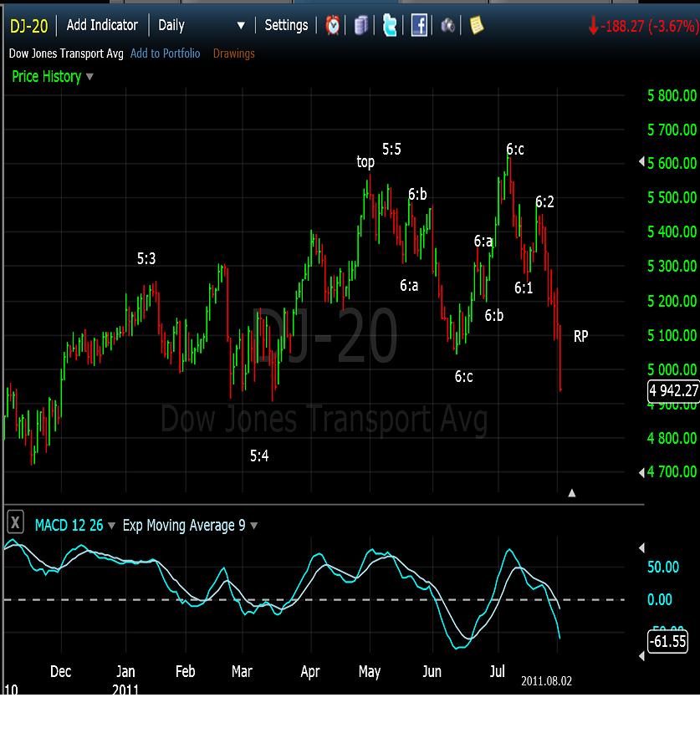Click the 4 800.00 price axis label
The height and width of the screenshot is (733, 700).
(x=672, y=438)
